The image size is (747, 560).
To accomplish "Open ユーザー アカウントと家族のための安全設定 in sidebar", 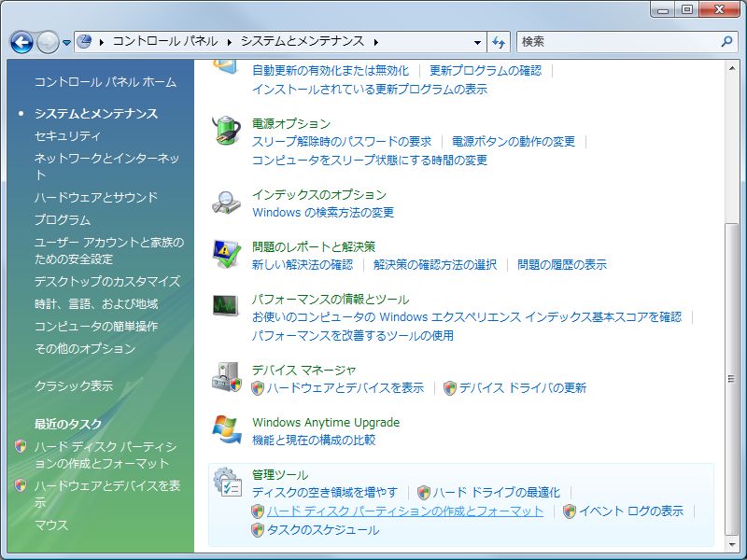I will click(x=109, y=250).
